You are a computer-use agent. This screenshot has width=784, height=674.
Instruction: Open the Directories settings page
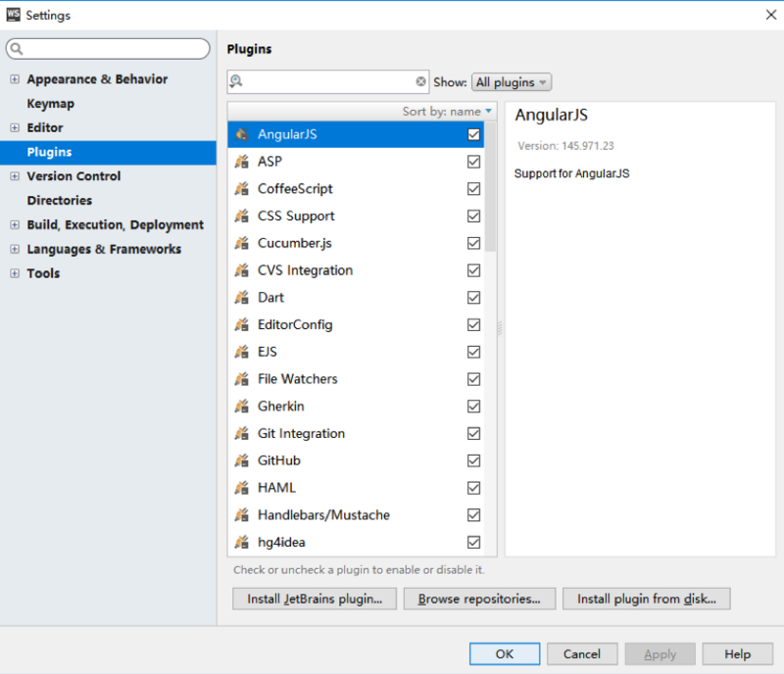click(x=60, y=201)
